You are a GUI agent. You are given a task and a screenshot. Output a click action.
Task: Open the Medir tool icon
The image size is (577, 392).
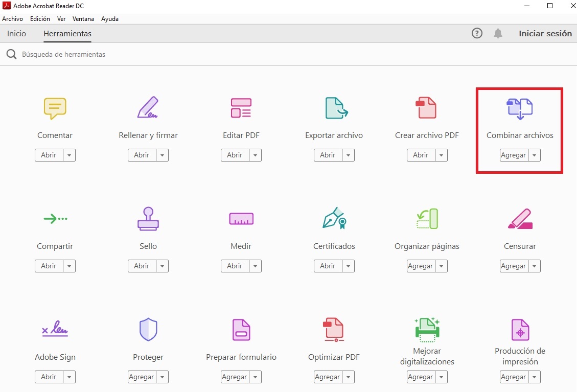(x=241, y=219)
